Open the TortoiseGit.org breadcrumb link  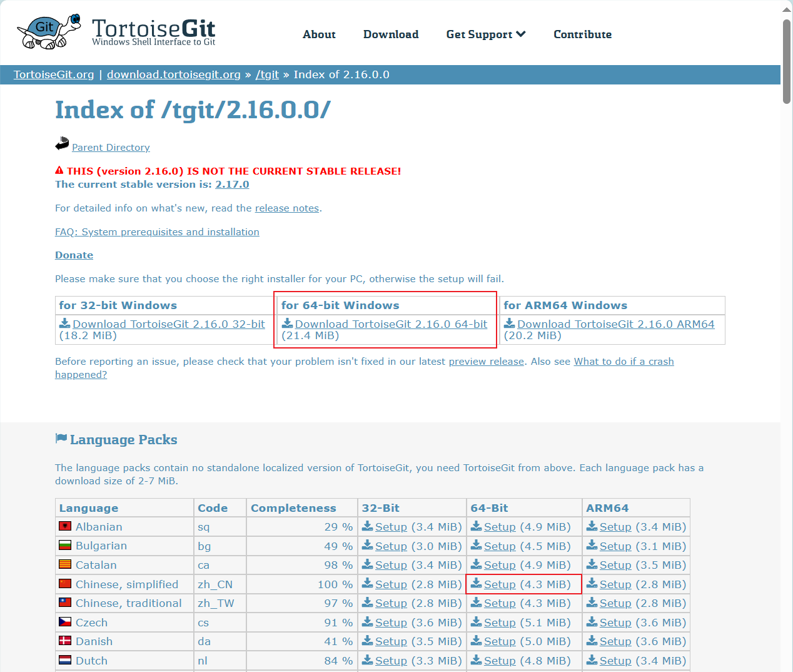54,74
